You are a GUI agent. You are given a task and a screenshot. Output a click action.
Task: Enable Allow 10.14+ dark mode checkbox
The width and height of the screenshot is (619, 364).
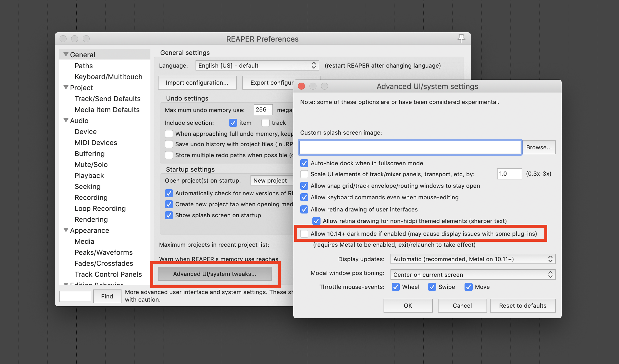click(x=304, y=234)
